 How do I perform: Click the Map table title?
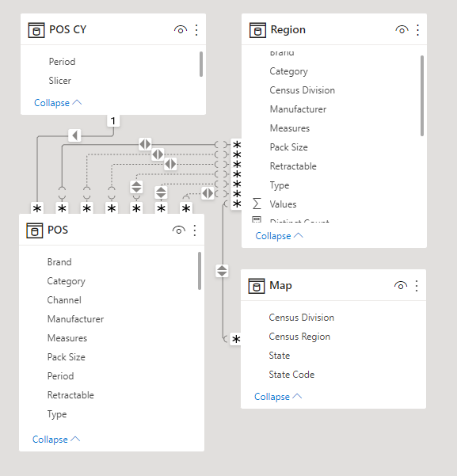[280, 286]
